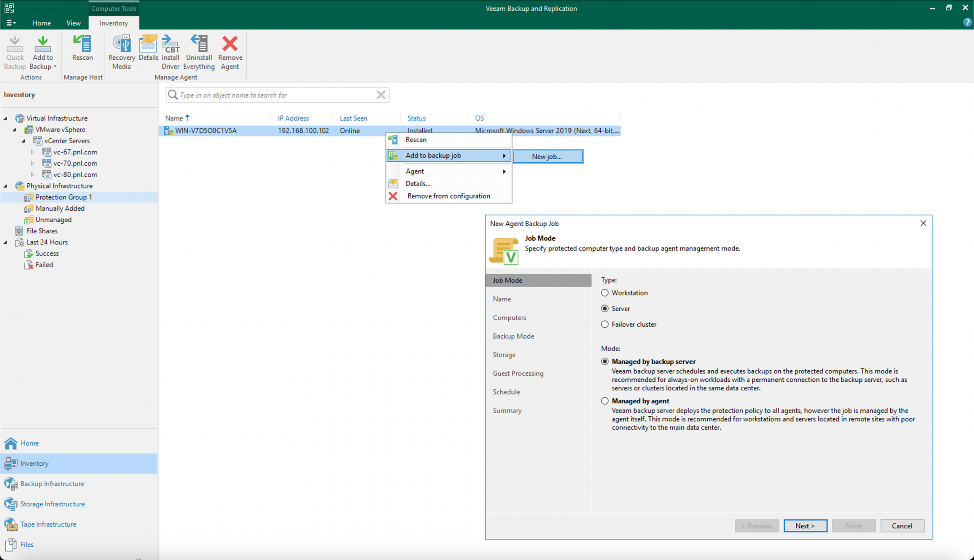Open Recovery Media tool in ribbon
The image size is (974, 560).
(x=122, y=52)
